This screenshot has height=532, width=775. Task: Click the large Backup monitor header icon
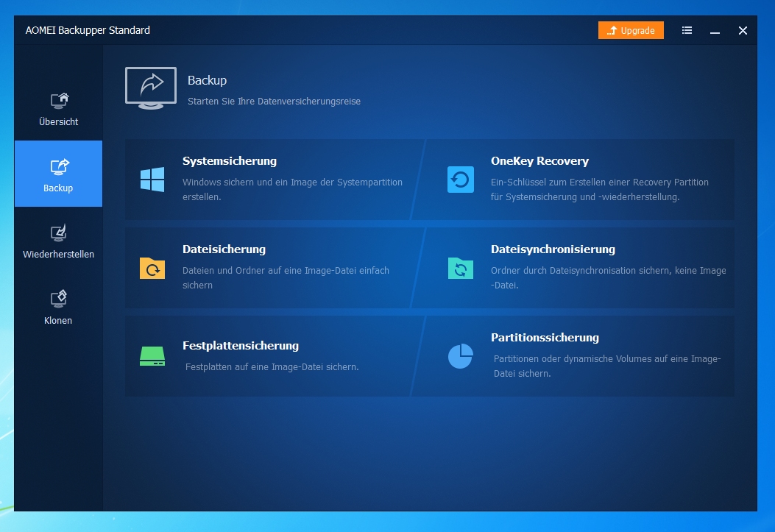coord(151,88)
